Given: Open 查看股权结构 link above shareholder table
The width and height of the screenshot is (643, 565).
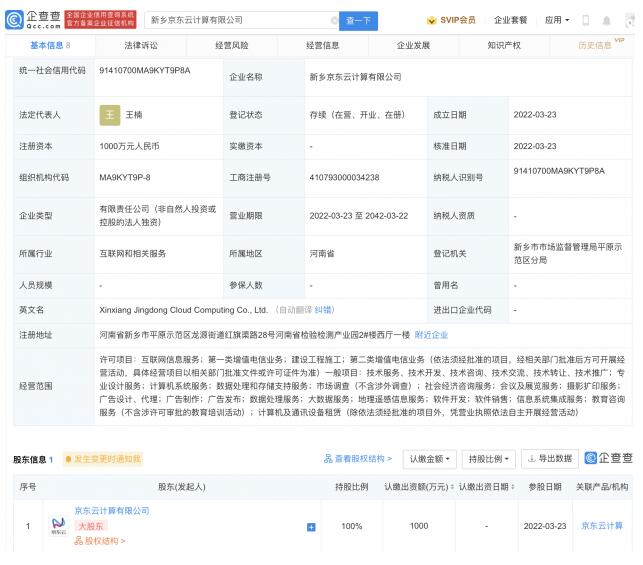Looking at the screenshot, I should 358,458.
